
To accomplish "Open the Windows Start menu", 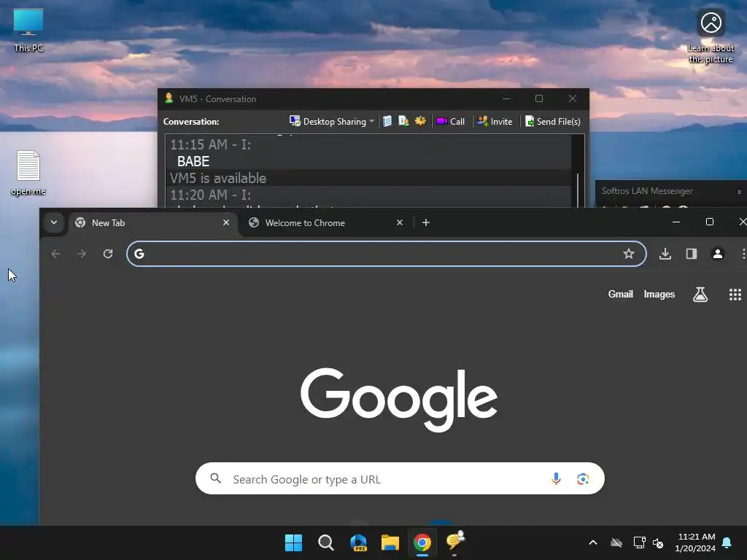I will (293, 542).
